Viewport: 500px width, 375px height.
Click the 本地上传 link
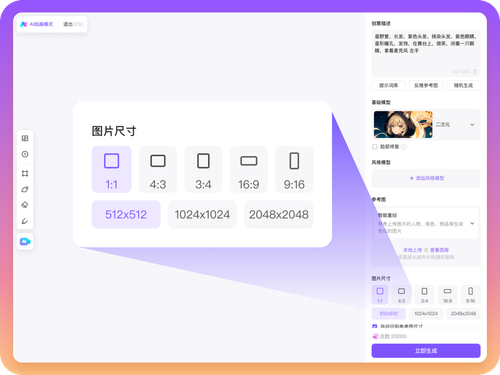[x=413, y=250]
